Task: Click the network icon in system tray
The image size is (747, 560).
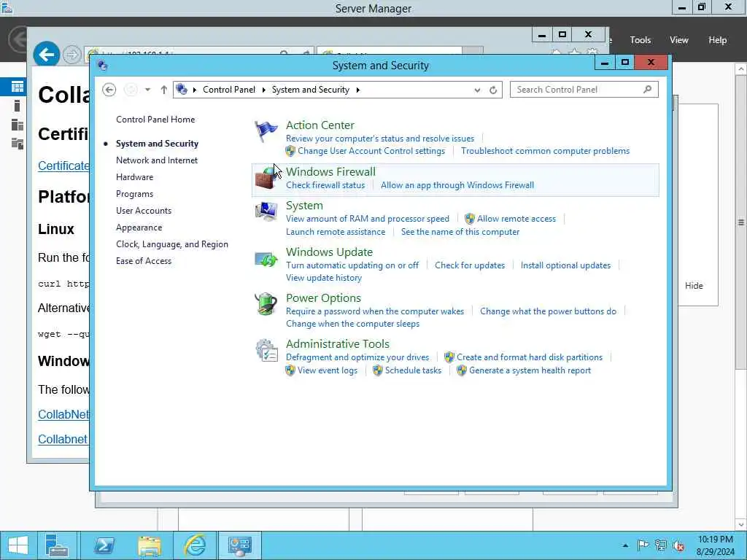Action: pos(661,545)
